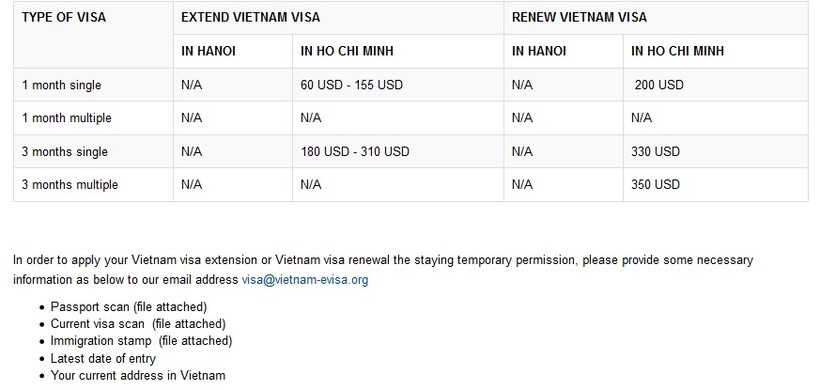Click the 200 USD renewal price cell
The height and width of the screenshot is (390, 820).
click(x=715, y=85)
